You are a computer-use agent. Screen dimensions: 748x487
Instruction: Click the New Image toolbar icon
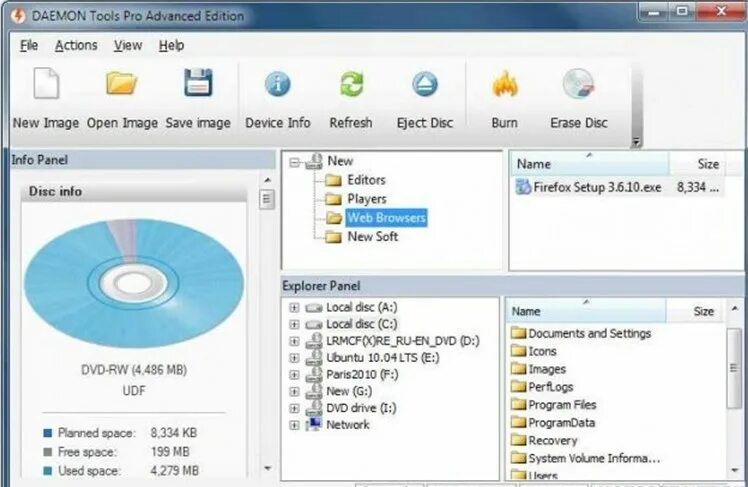46,84
